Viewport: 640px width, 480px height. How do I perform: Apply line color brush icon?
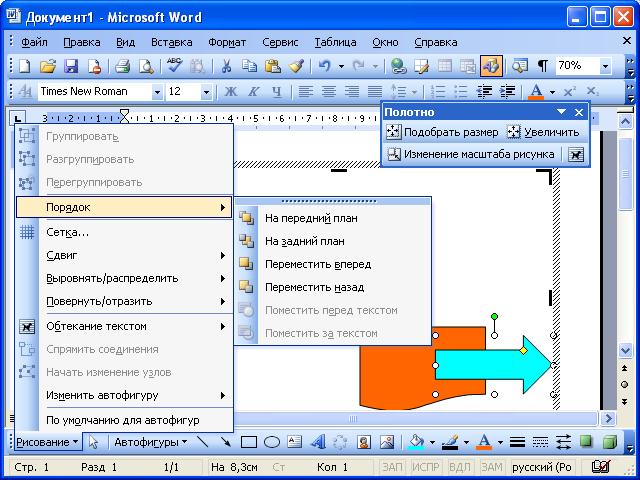click(451, 442)
